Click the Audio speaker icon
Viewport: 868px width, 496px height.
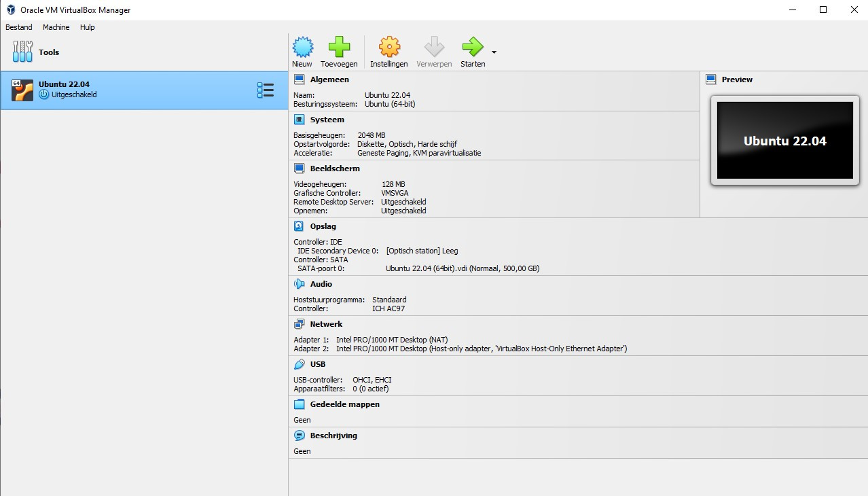pos(300,284)
